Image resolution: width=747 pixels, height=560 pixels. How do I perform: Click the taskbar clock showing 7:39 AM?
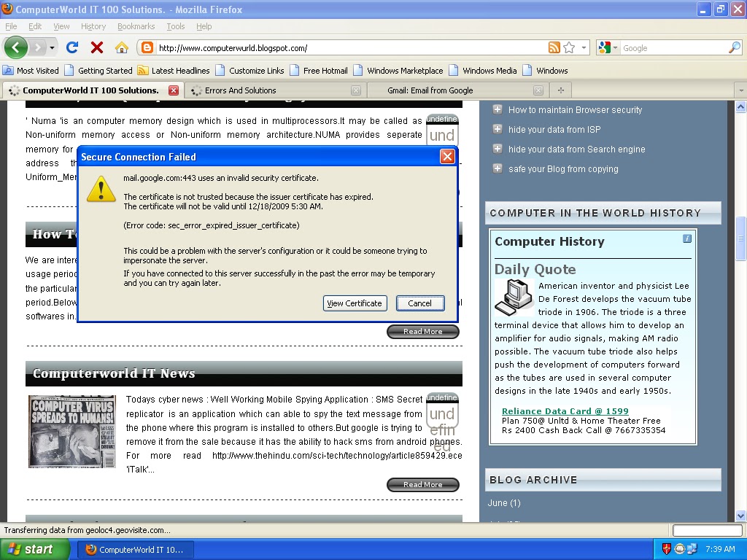tap(720, 549)
